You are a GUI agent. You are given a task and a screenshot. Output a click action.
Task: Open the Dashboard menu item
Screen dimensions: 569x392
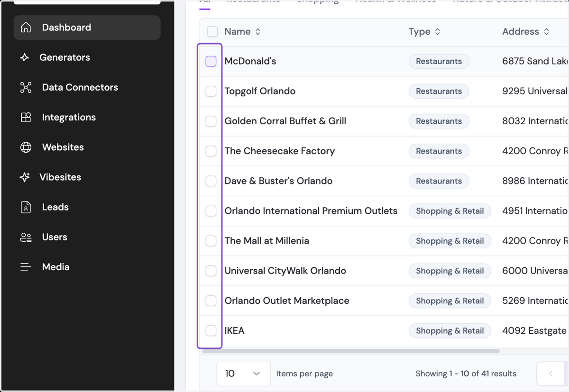click(x=87, y=27)
